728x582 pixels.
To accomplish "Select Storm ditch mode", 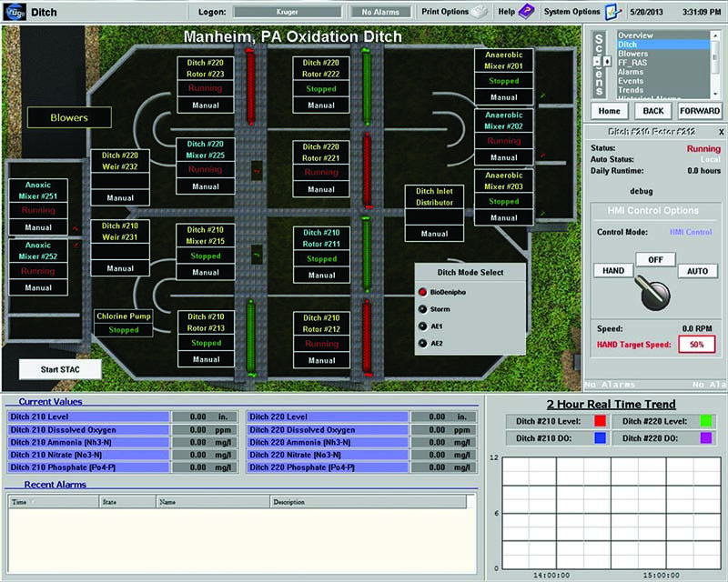I will 422,309.
